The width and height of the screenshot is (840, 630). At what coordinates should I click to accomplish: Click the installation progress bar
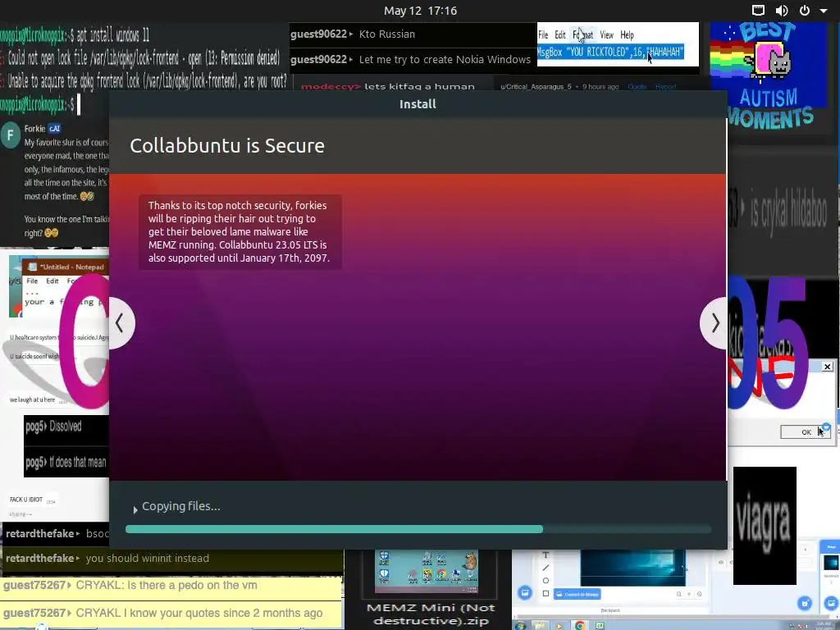click(418, 529)
